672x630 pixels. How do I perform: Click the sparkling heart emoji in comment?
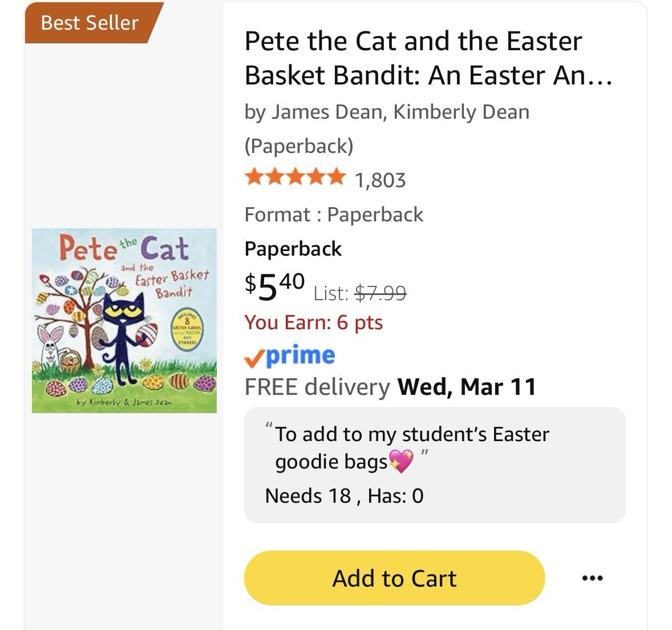tap(400, 461)
